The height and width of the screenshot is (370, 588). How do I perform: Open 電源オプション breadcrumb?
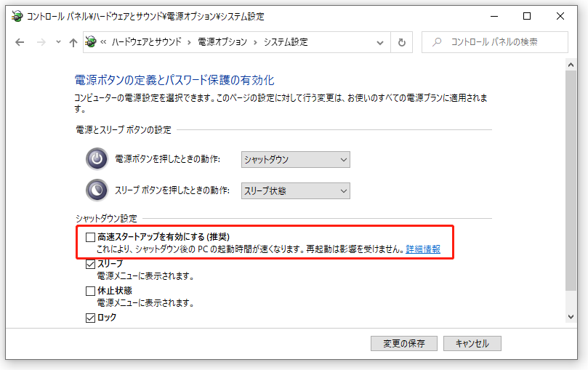tap(222, 42)
